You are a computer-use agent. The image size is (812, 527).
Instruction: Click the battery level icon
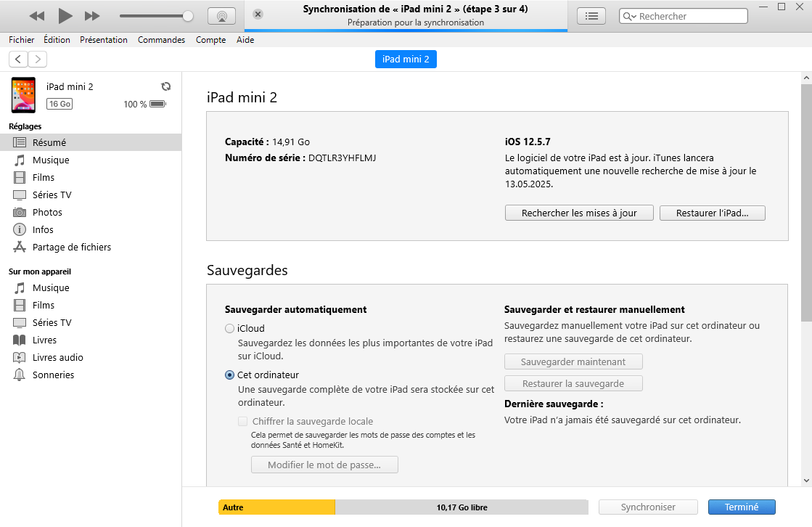[158, 104]
